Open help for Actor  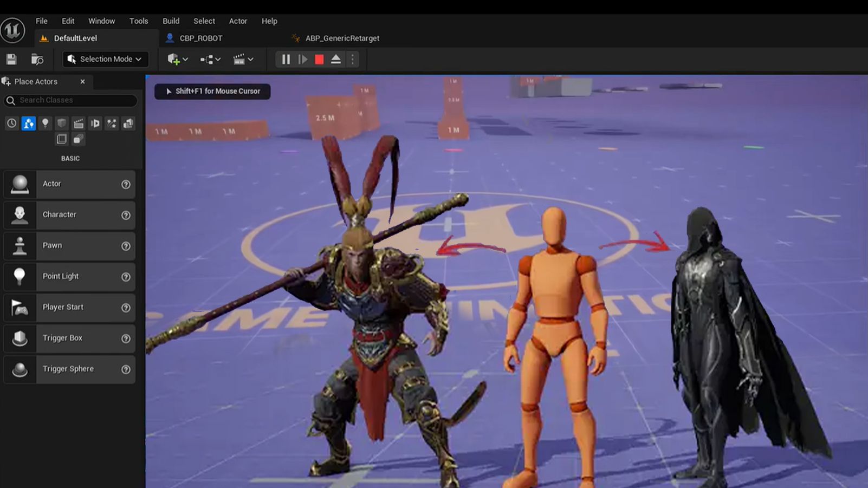(x=126, y=185)
